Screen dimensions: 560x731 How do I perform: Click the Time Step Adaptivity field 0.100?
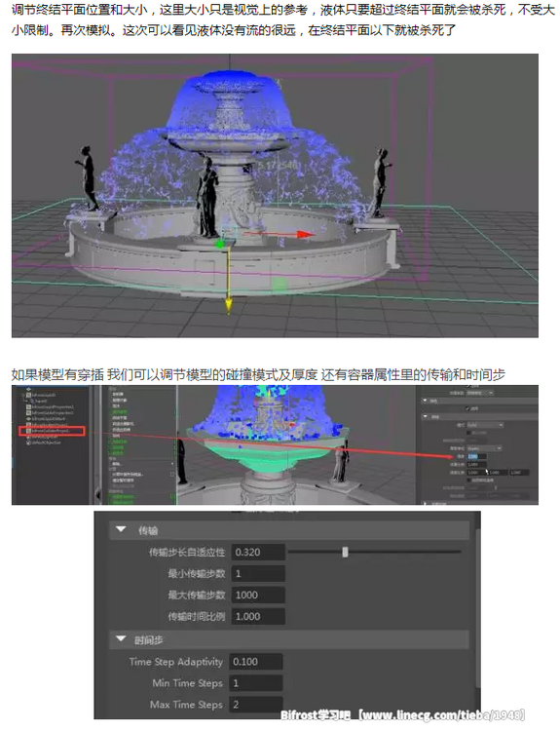point(256,662)
